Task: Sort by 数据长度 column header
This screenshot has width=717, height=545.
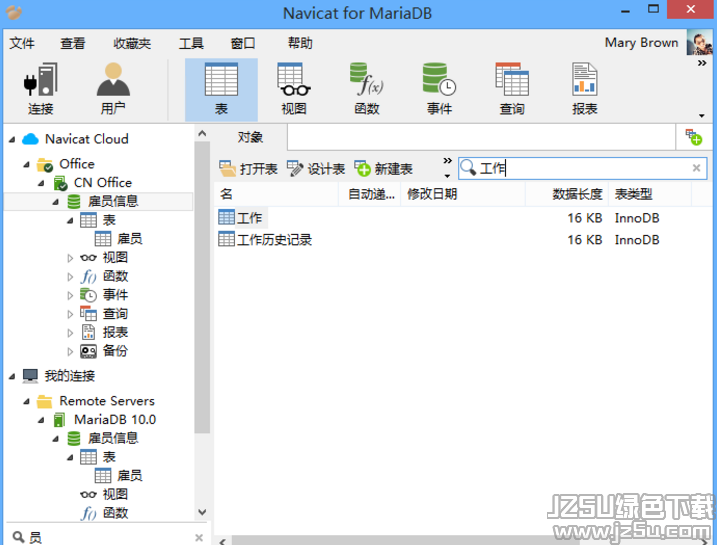Action: tap(567, 194)
